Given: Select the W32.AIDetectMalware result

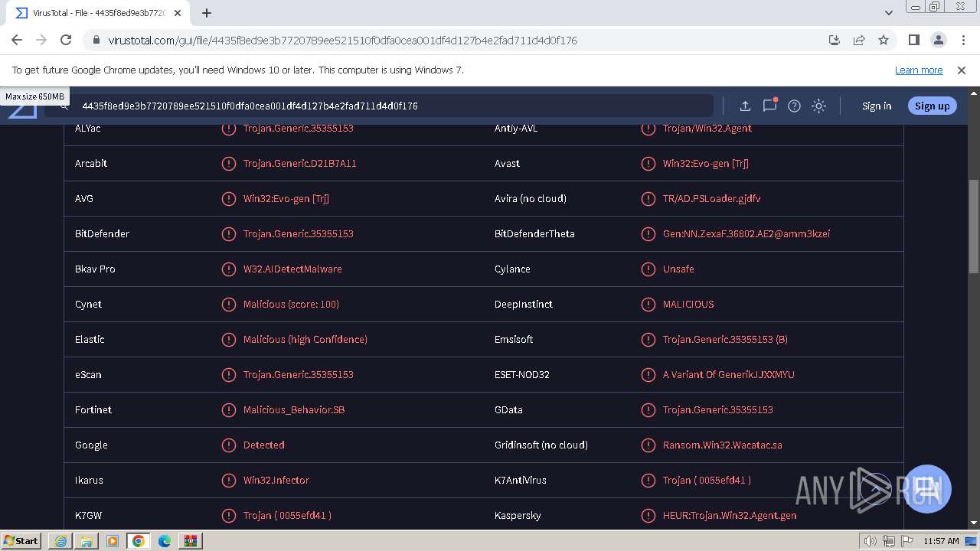Looking at the screenshot, I should (x=292, y=269).
